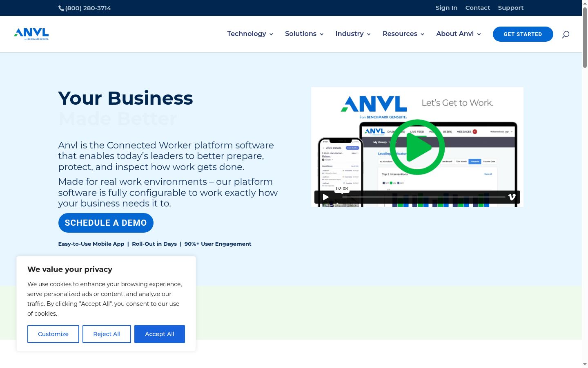Click 'Roll-Out in Days' text
588x368 pixels.
154,244
